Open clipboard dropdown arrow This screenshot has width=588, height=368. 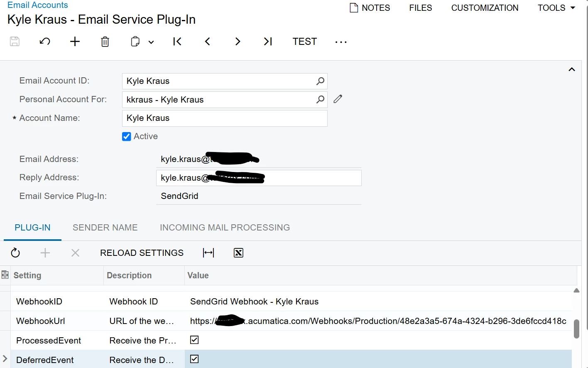[x=151, y=42]
